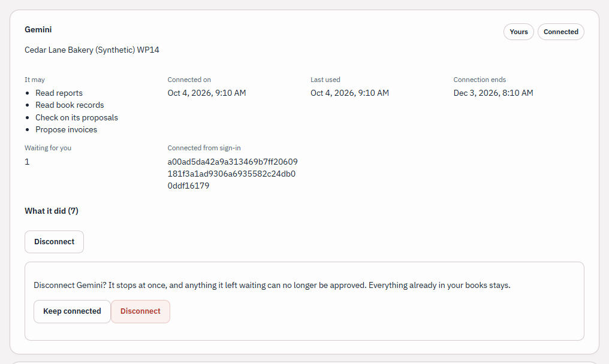Screen dimensions: 609x364
Task: Click the "Connected from sign-in" label
Action: coord(204,148)
